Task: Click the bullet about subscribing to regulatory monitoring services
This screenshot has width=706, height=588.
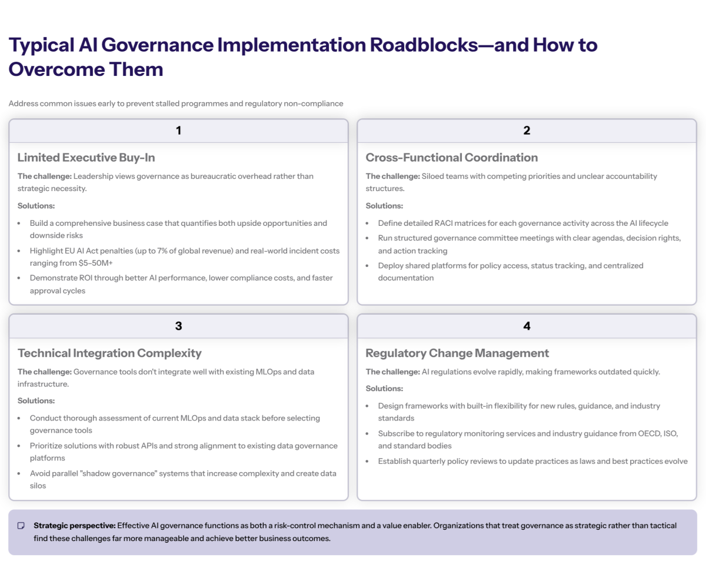Action: pyautogui.click(x=527, y=440)
